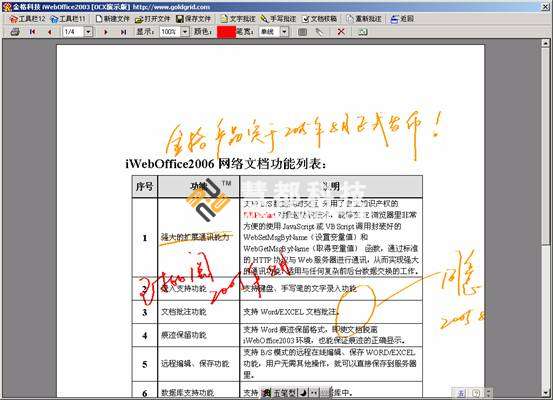Screen dimensions: 553x400
Task: Click the scrollbar down arrow
Action: [545, 393]
